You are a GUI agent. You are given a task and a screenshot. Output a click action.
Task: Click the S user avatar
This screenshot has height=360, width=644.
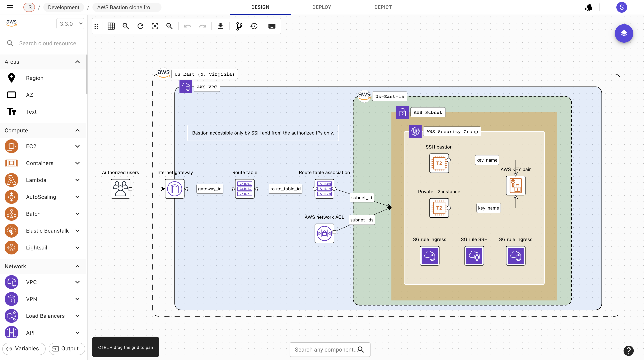click(622, 7)
